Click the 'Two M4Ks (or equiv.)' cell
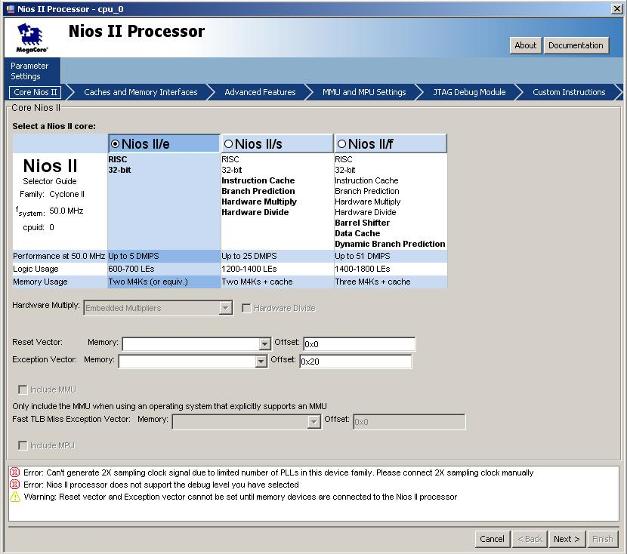The width and height of the screenshot is (627, 554). [164, 282]
